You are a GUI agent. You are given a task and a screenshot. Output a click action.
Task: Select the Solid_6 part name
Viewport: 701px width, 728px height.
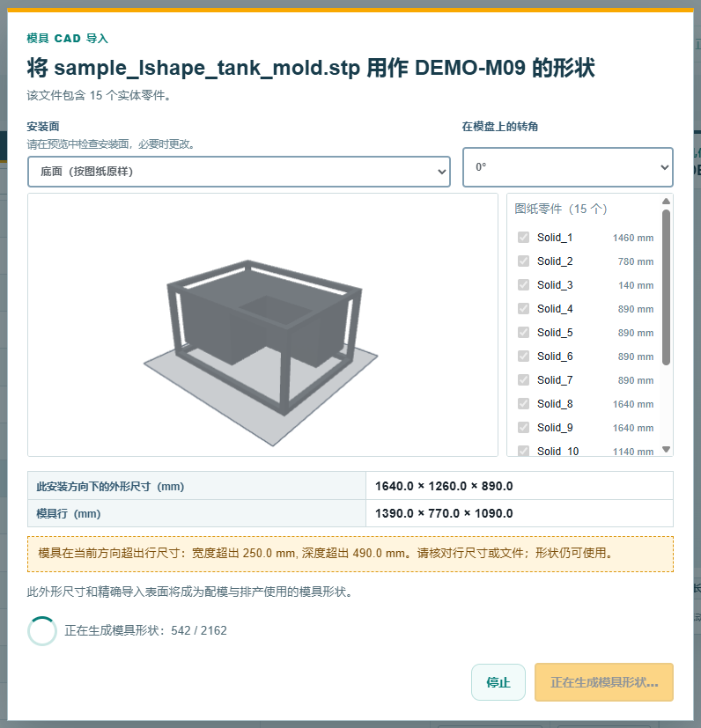(555, 356)
